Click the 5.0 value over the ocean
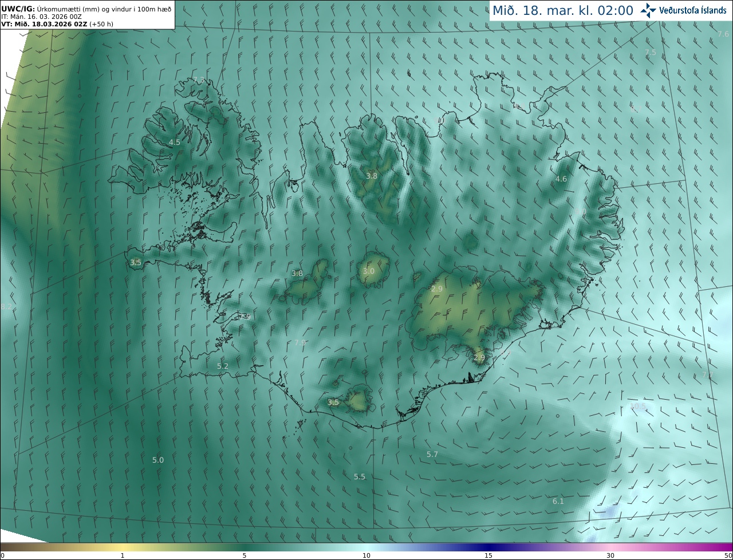The image size is (733, 560). coord(157,460)
